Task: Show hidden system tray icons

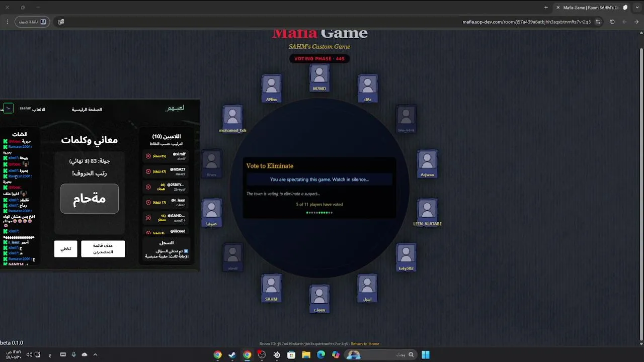Action: (x=95, y=354)
